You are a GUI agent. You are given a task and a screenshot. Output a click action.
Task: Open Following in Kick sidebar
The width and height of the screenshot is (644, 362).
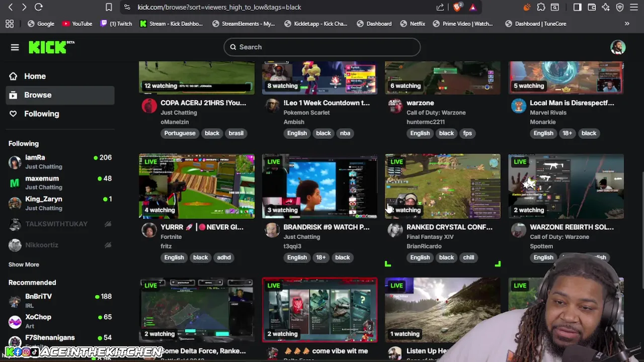(x=60, y=114)
